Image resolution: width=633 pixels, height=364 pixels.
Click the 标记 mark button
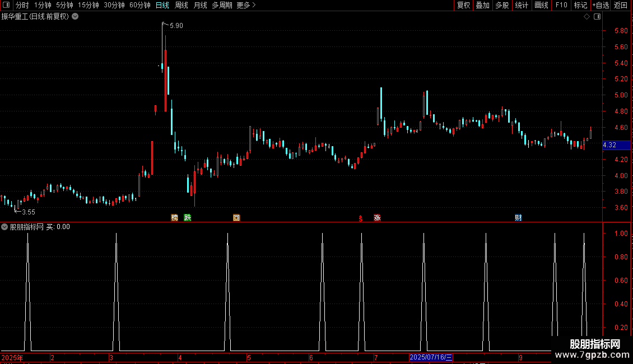580,5
